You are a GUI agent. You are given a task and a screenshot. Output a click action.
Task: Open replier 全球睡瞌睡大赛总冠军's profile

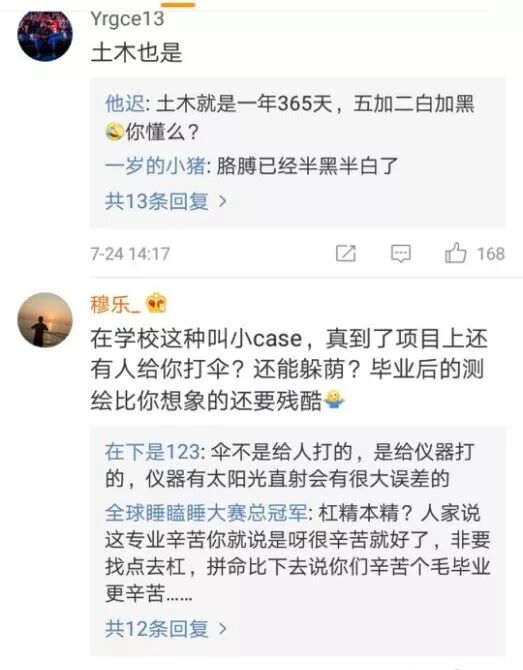pos(206,513)
